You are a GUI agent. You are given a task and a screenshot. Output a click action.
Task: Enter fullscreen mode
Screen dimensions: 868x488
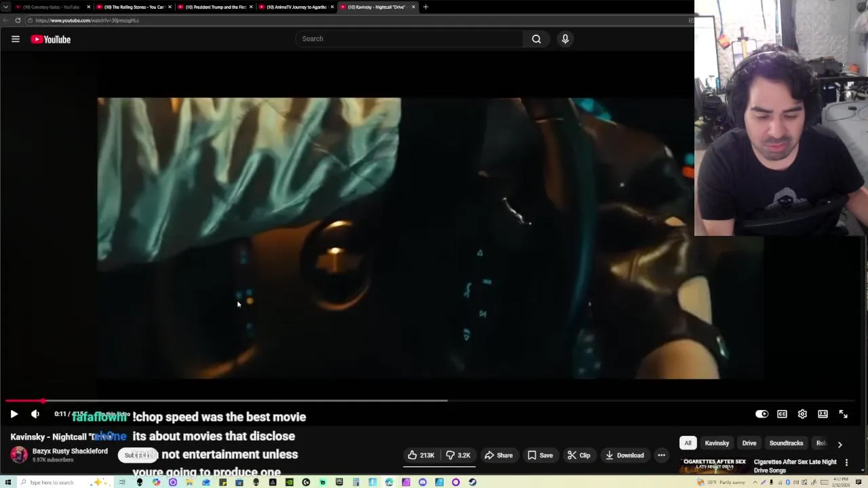pos(843,414)
